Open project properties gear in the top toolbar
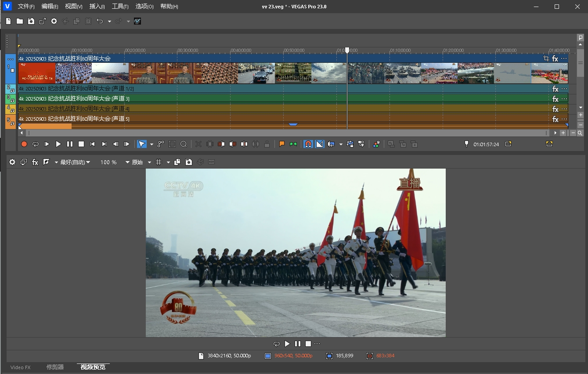The width and height of the screenshot is (588, 374). pyautogui.click(x=54, y=21)
